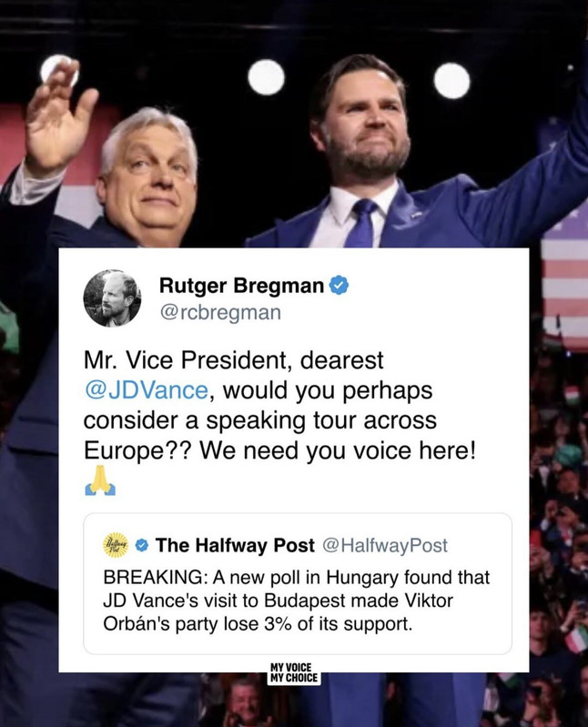Click the Rutger Bregman display name

pyautogui.click(x=241, y=286)
